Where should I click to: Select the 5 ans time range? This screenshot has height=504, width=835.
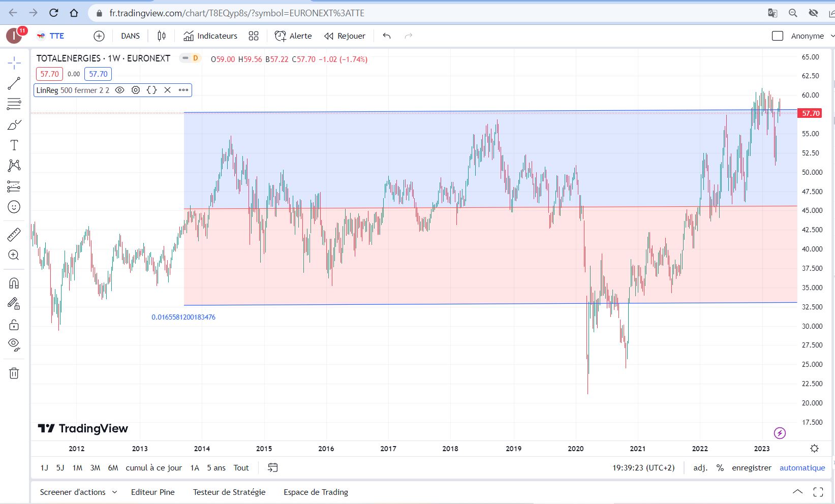coord(216,468)
